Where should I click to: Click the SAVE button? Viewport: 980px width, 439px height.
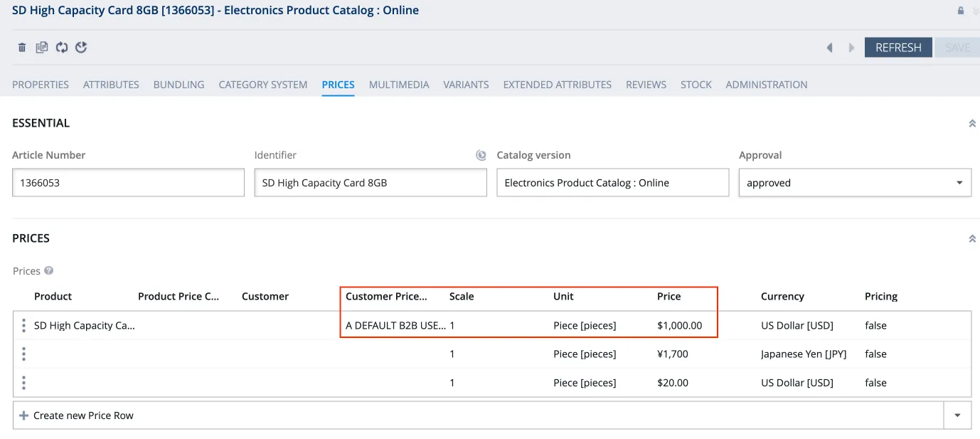(957, 48)
